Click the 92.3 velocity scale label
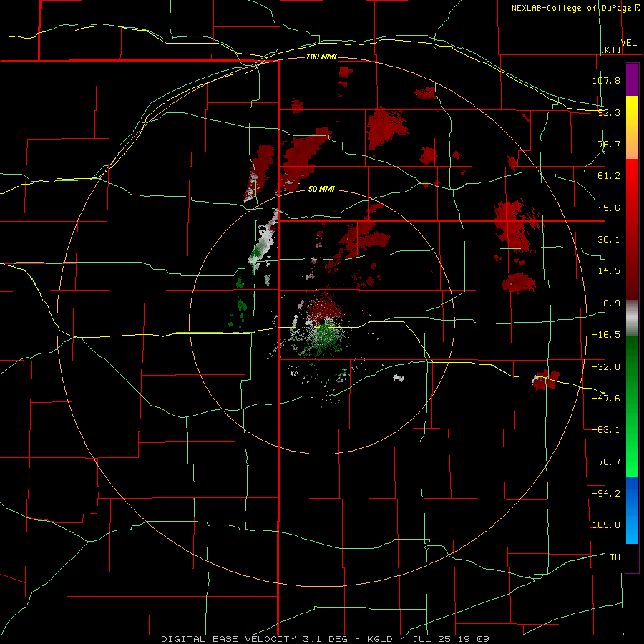644x644 pixels. click(609, 112)
